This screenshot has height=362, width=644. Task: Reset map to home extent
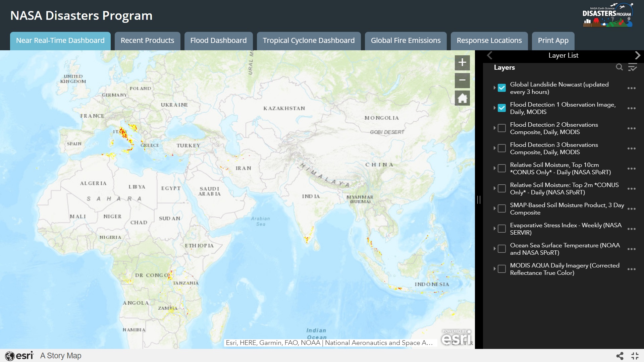(462, 98)
